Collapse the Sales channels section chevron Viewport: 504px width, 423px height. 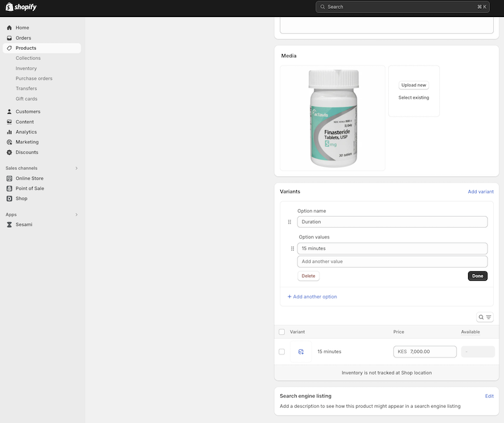point(76,168)
